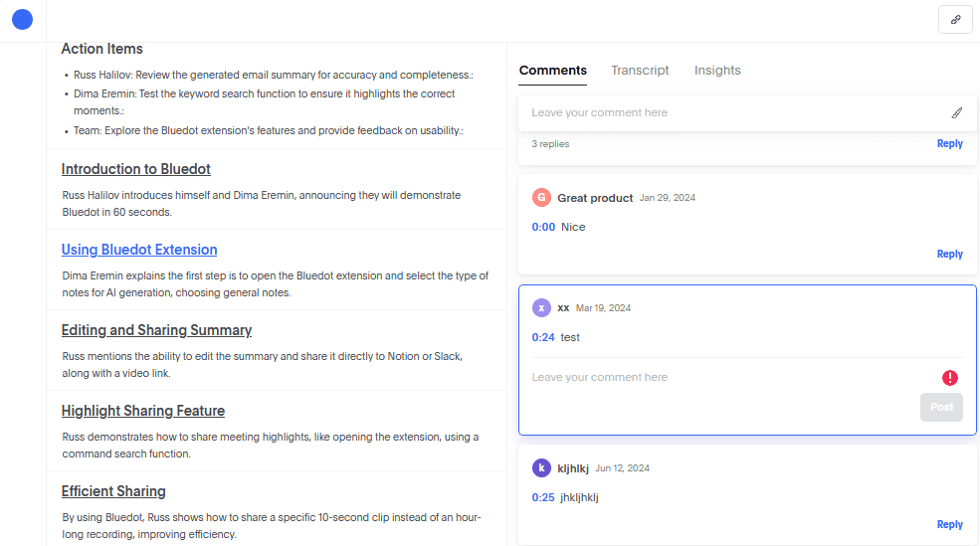The width and height of the screenshot is (980, 546).
Task: Open Highlight Sharing Feature heading
Action: (142, 411)
